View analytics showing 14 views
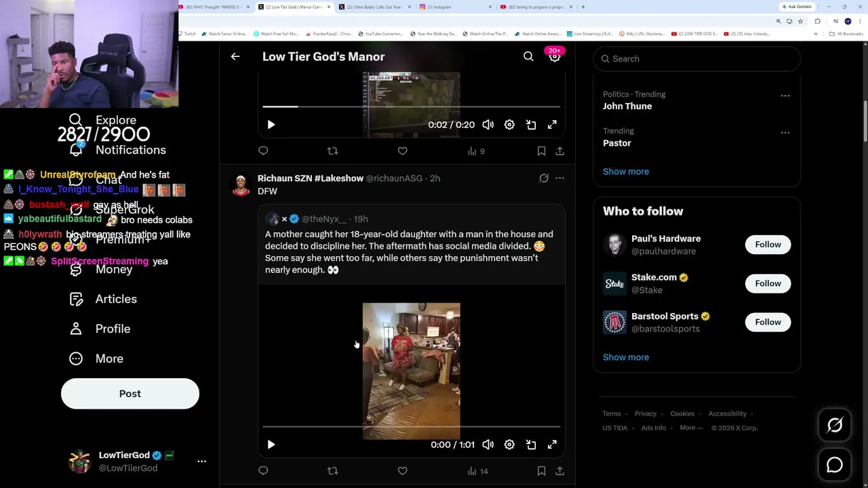Screen dimensions: 868x488 coord(478,471)
